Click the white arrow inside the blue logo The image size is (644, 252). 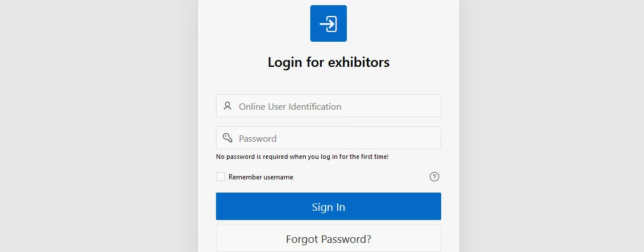(x=328, y=24)
